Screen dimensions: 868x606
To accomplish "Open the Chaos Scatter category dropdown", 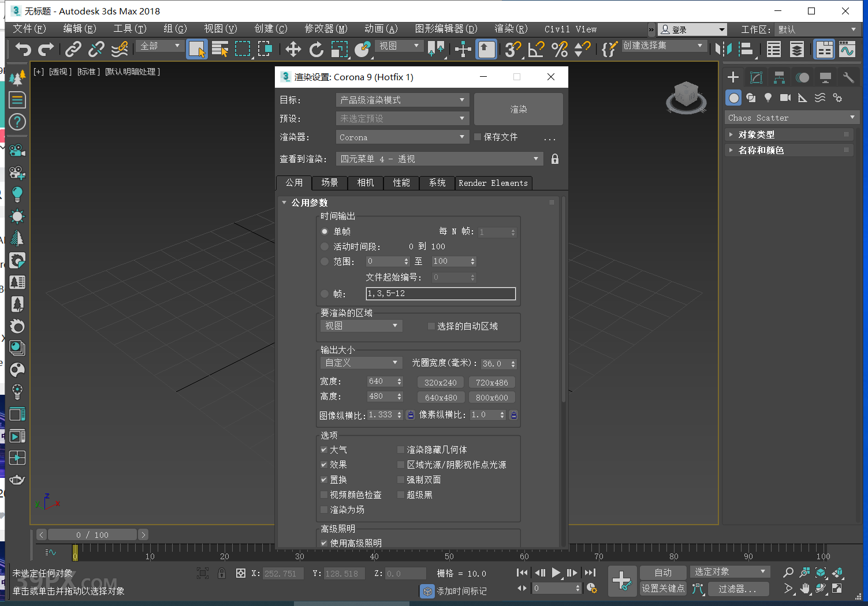I will (x=791, y=118).
